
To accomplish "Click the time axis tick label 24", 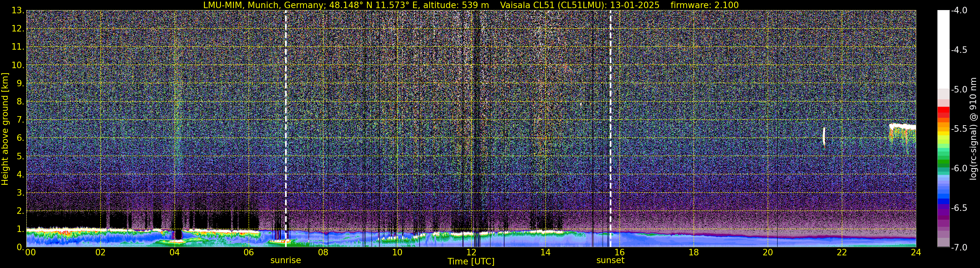I will pos(916,253).
